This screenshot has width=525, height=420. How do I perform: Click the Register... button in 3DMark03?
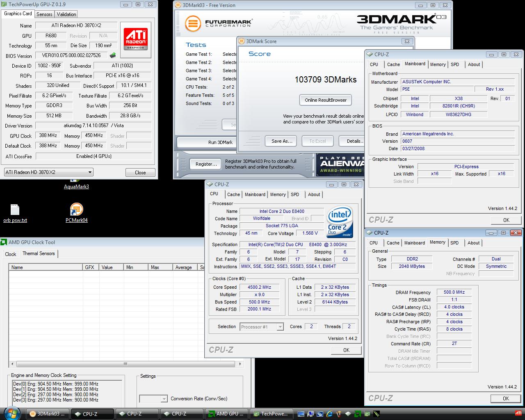pyautogui.click(x=206, y=164)
